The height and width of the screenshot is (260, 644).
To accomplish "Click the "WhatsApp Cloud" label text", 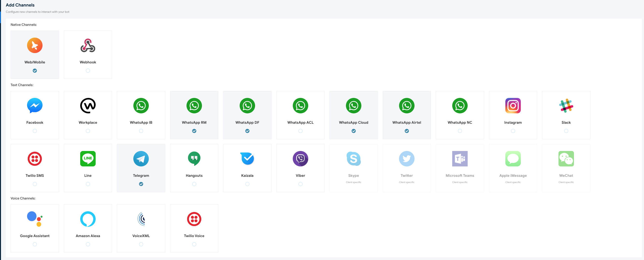I will pyautogui.click(x=353, y=122).
